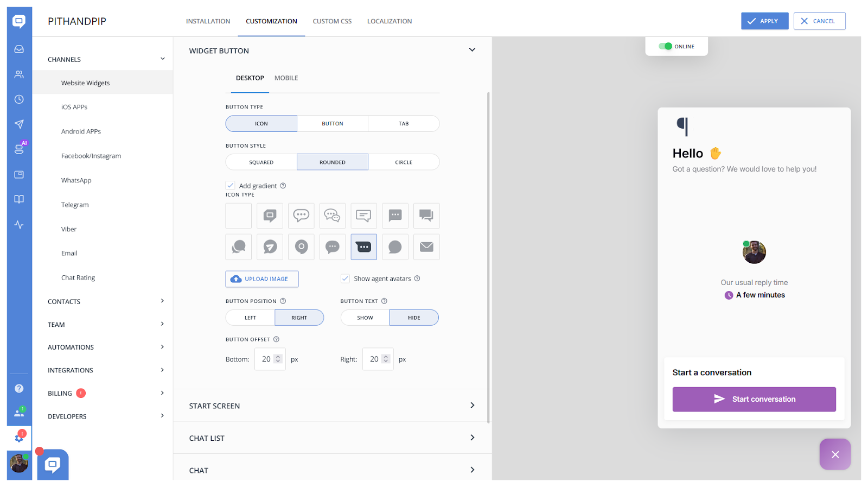The width and height of the screenshot is (868, 487).
Task: Open the AI chatbot sidebar icon
Action: click(19, 149)
